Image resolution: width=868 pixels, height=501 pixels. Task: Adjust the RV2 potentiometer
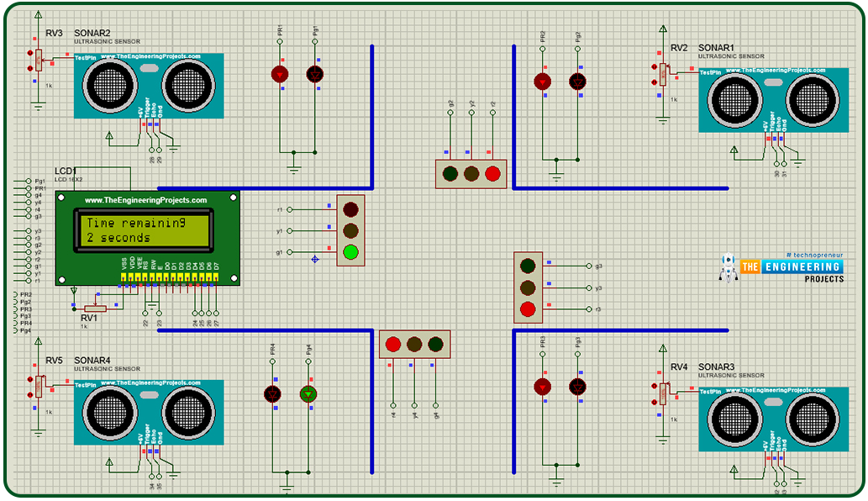pos(663,75)
